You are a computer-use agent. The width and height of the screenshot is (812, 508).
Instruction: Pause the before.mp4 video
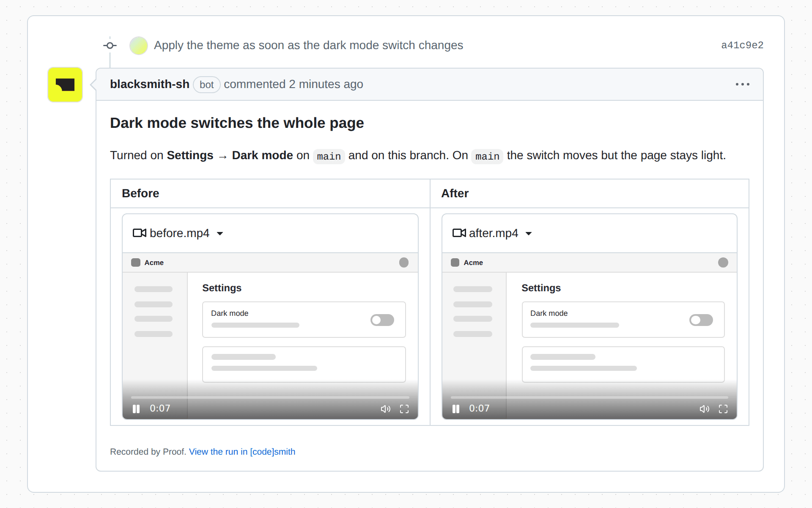point(136,409)
